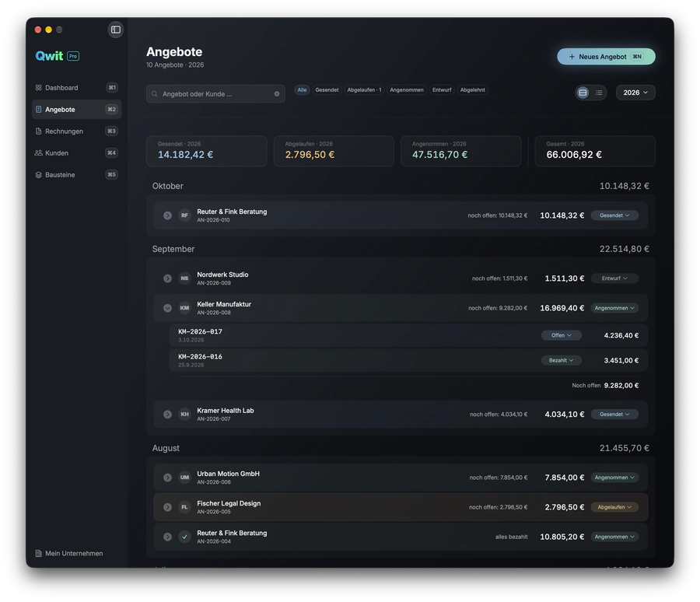Viewport: 700px width, 602px height.
Task: Switch to card view layout
Action: point(583,93)
